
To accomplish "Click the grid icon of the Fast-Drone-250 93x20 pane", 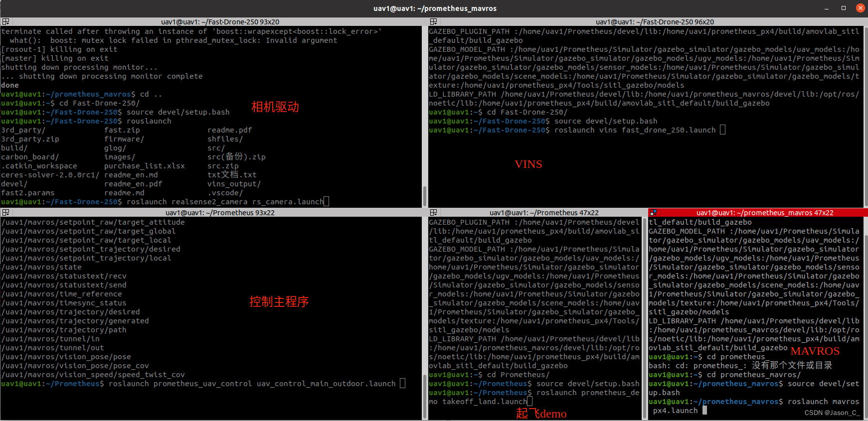I will pos(5,22).
